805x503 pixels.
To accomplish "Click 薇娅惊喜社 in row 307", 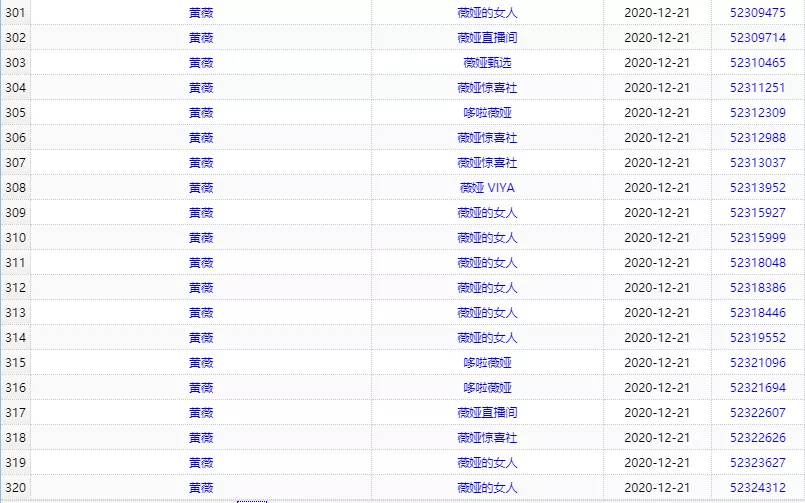I will click(x=487, y=163).
